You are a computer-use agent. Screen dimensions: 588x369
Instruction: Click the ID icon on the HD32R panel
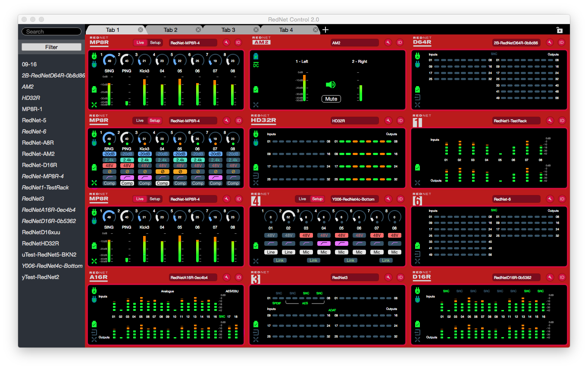[x=400, y=121]
